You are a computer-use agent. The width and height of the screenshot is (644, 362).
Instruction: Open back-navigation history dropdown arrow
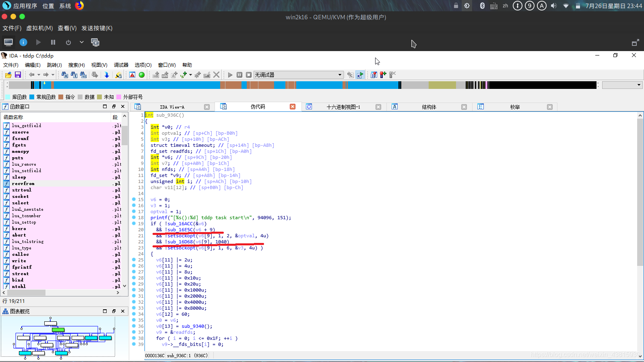point(39,75)
